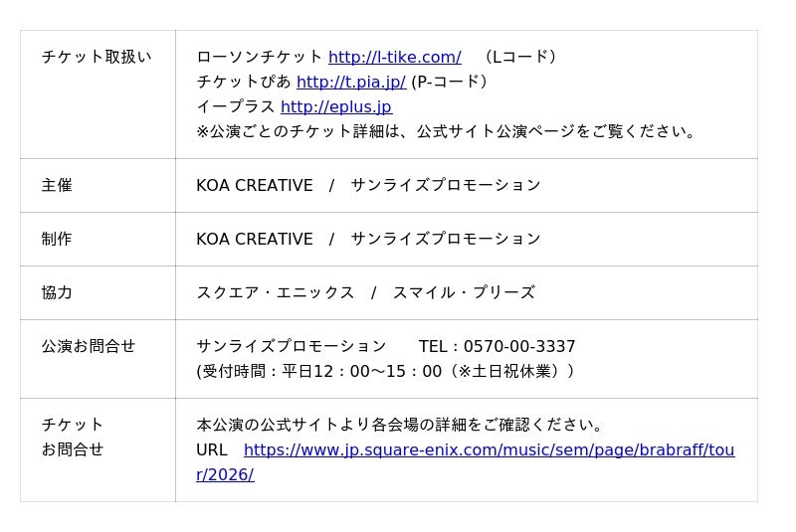This screenshot has height=532, width=796.
Task: Open the l-tike.com Lawson Ticket link
Action: pyautogui.click(x=394, y=58)
